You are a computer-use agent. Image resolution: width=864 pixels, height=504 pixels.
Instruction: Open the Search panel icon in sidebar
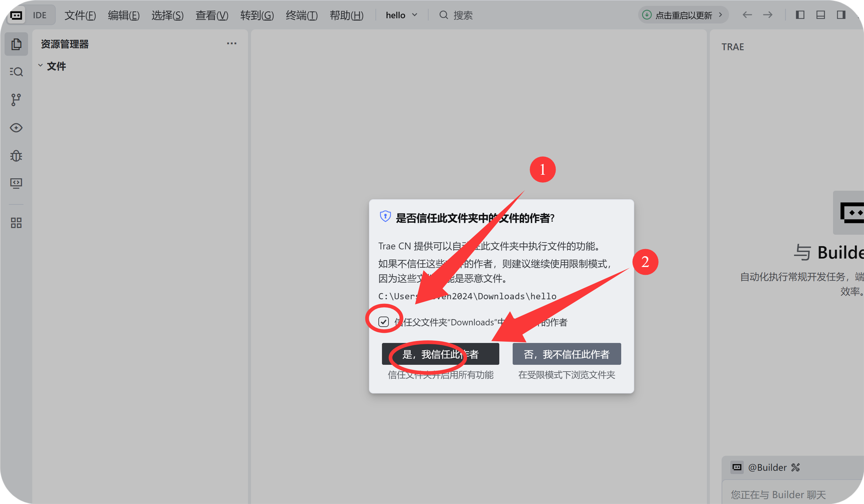pos(16,72)
